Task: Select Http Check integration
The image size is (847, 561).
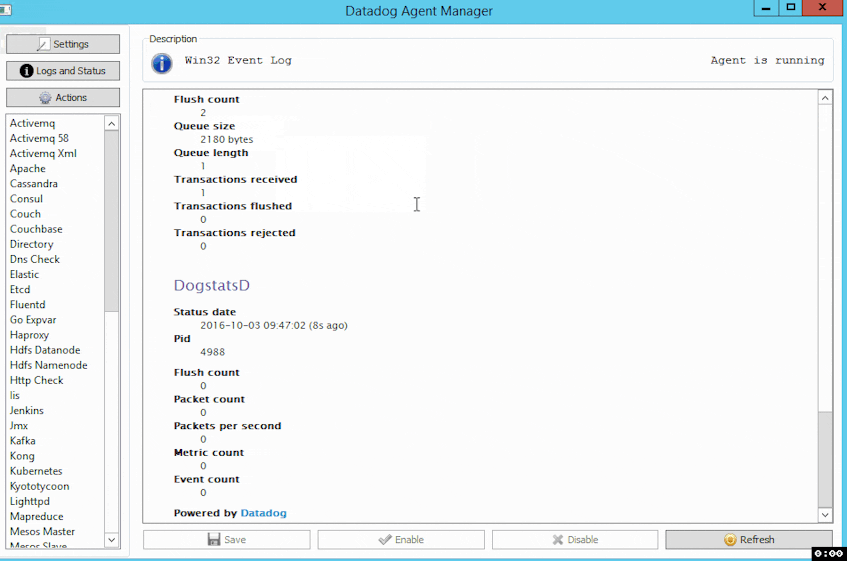Action: pyautogui.click(x=36, y=380)
